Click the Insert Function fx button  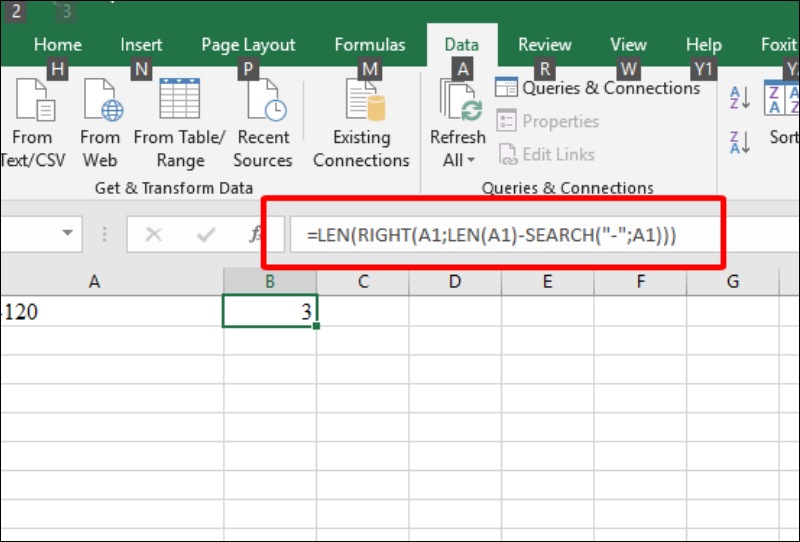click(x=256, y=234)
